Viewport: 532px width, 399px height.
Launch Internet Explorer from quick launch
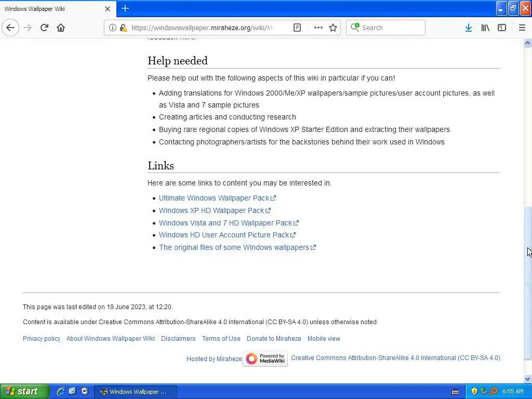[61, 392]
